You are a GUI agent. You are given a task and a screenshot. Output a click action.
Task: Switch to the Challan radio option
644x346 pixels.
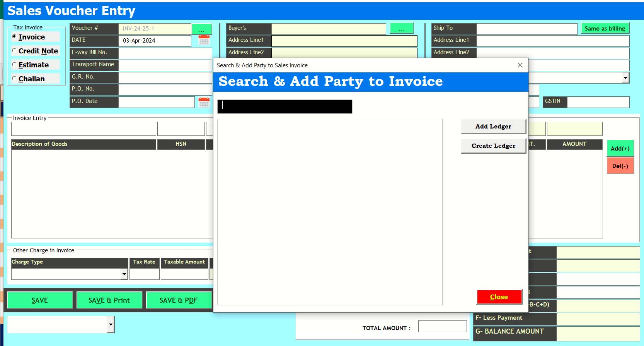pos(15,79)
